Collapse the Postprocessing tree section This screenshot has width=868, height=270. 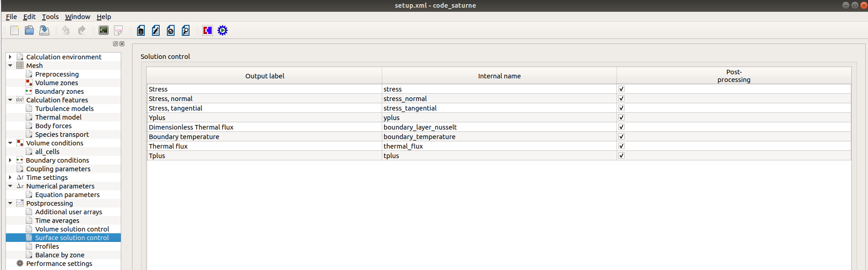click(x=10, y=203)
